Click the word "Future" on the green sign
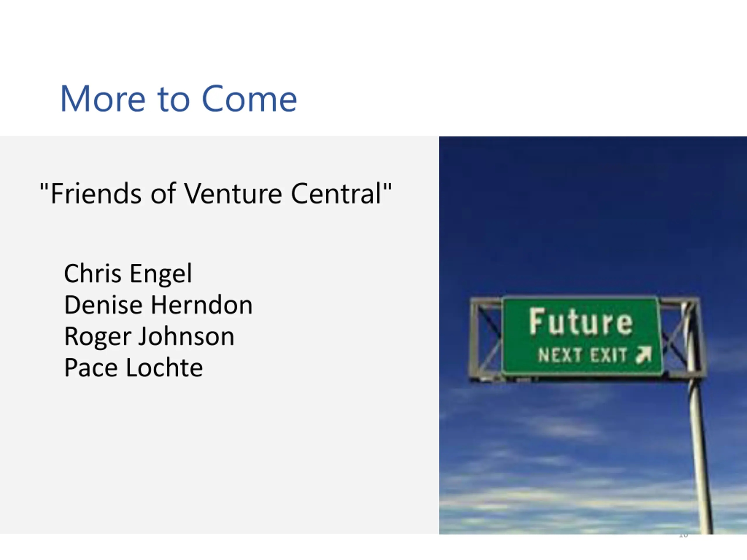747x560 pixels. coord(581,322)
